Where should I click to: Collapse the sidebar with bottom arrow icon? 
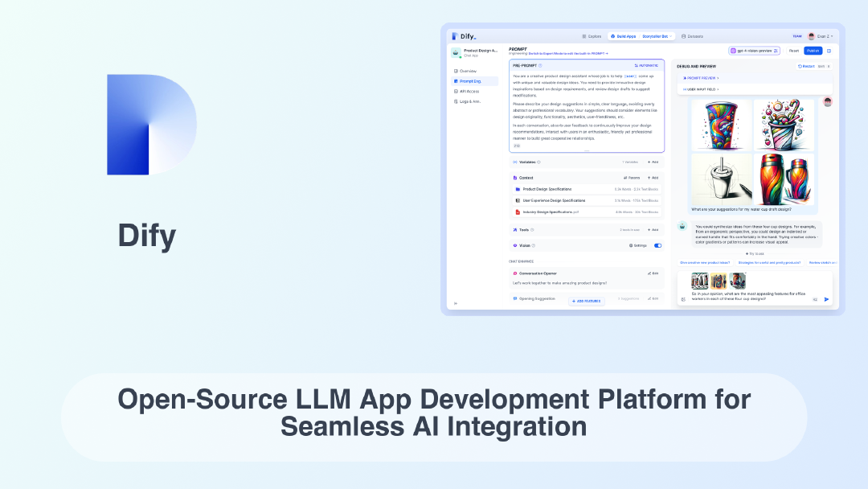(456, 303)
